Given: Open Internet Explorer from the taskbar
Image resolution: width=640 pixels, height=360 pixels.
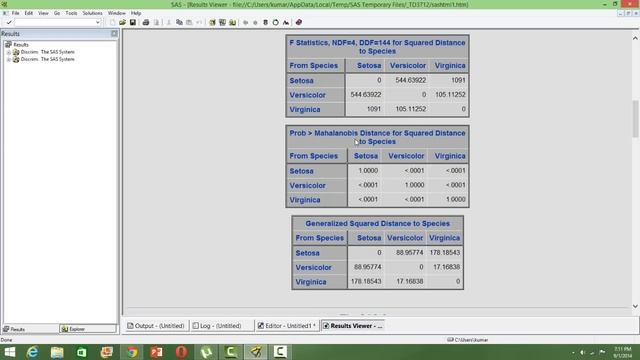Looking at the screenshot, I should tap(33, 352).
